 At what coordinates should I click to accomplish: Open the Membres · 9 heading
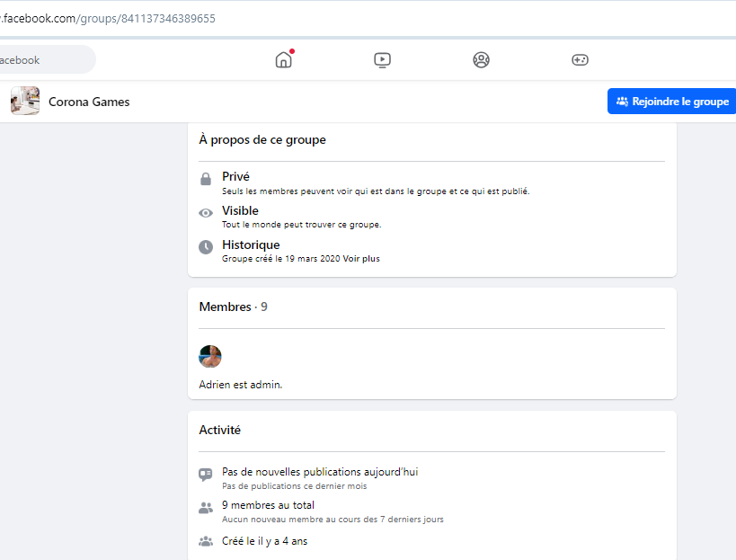point(233,307)
